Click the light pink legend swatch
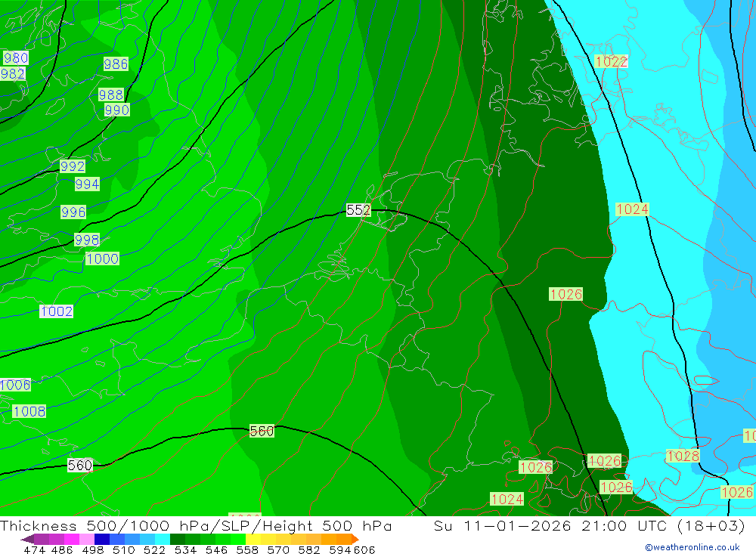The height and width of the screenshot is (554, 756). tap(87, 539)
